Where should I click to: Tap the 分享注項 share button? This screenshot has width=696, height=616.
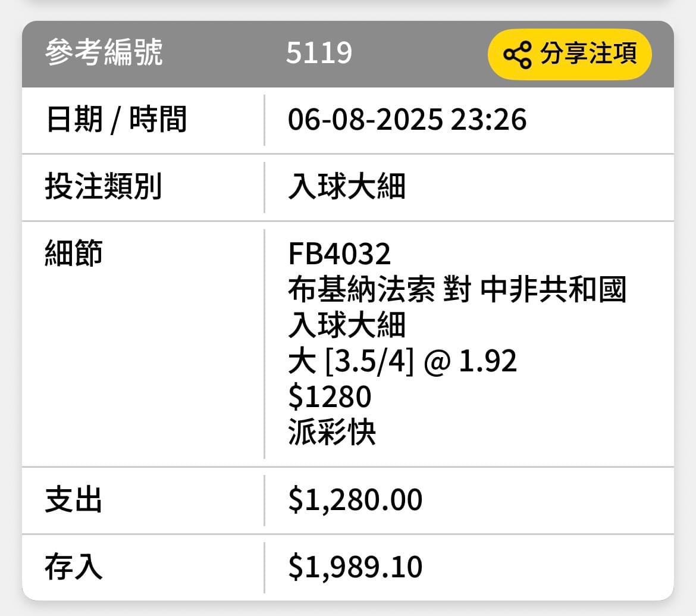[x=569, y=54]
